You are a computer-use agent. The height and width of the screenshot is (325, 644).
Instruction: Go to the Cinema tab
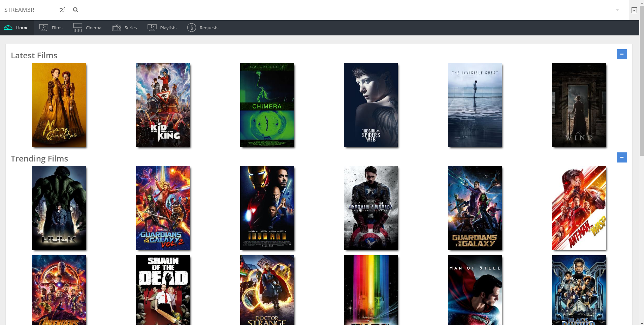tap(87, 28)
